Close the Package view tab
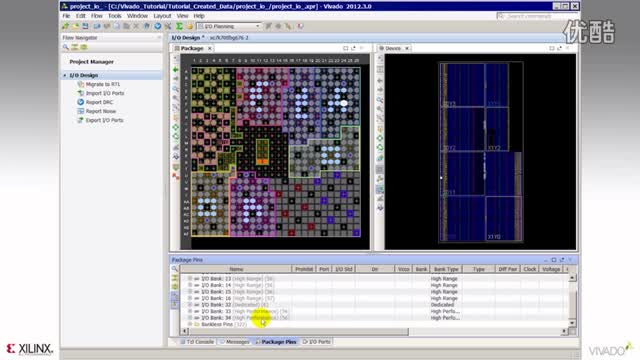The height and width of the screenshot is (360, 640). click(x=210, y=48)
